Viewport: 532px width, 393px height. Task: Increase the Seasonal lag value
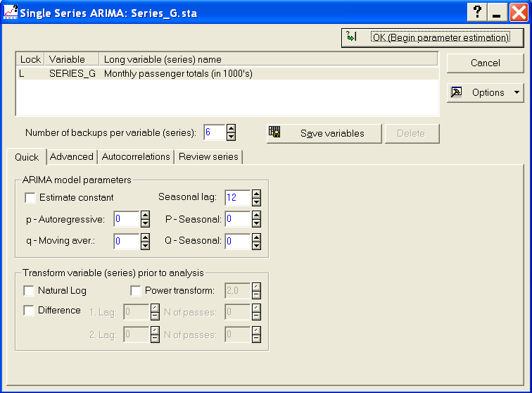point(256,194)
